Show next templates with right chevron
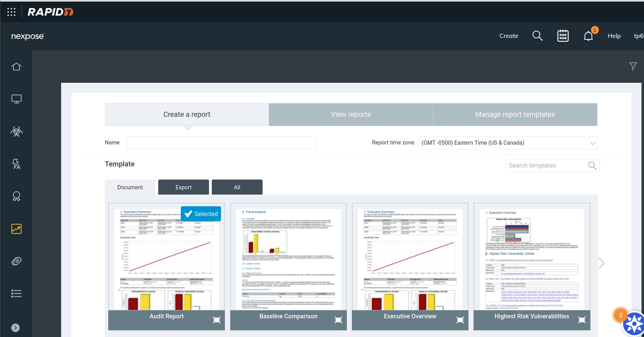Image resolution: width=644 pixels, height=337 pixels. [x=602, y=263]
